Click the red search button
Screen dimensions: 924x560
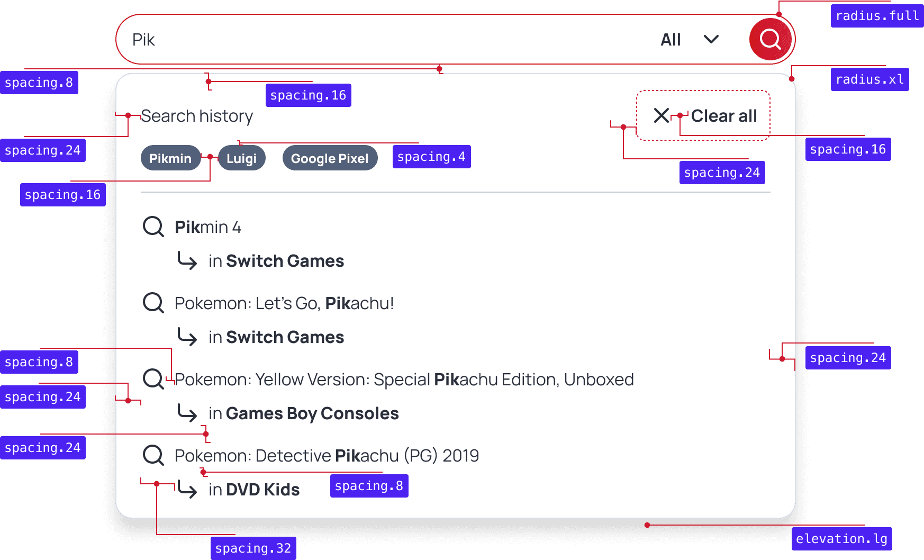[770, 39]
